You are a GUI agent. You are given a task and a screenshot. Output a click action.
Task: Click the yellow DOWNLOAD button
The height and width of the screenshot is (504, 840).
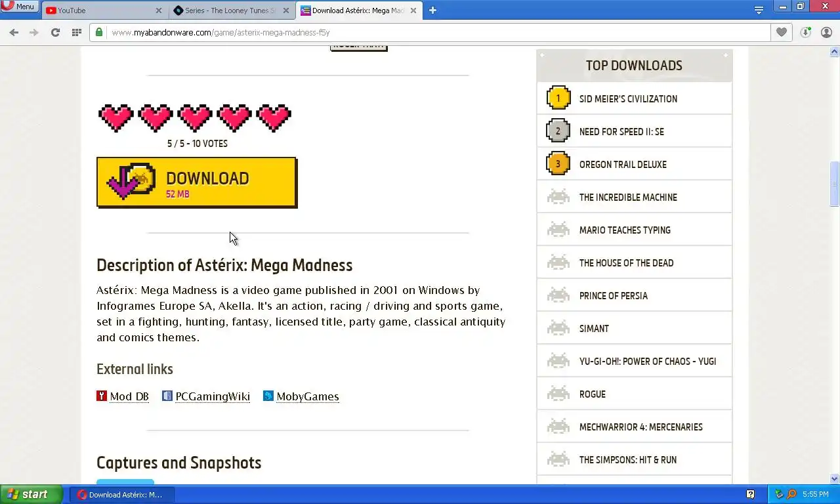click(x=197, y=182)
